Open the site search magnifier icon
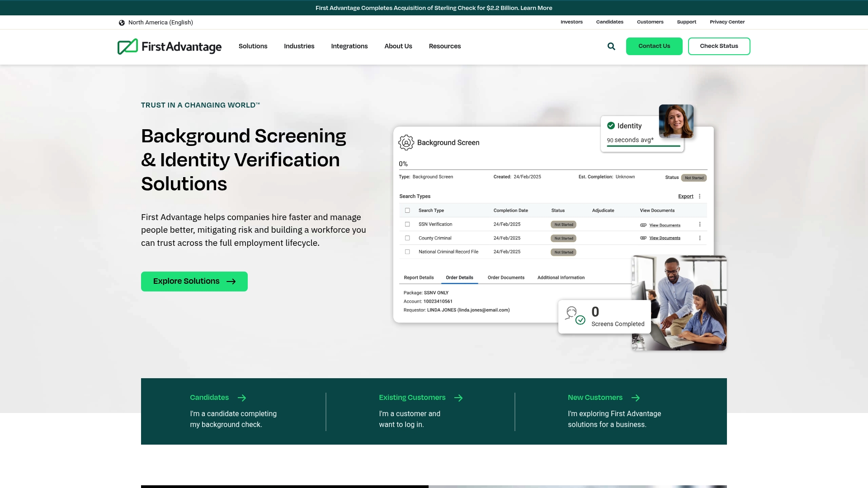Viewport: 868px width, 488px height. (x=611, y=46)
